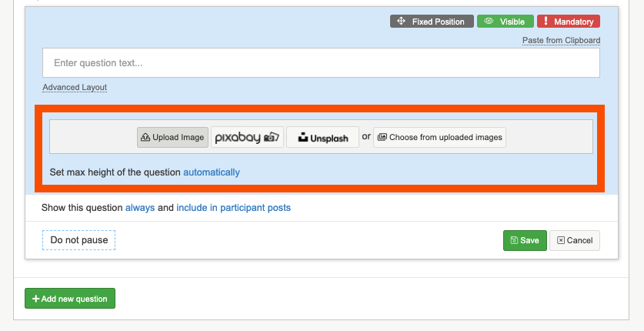Change the 'always' show condition

(140, 208)
